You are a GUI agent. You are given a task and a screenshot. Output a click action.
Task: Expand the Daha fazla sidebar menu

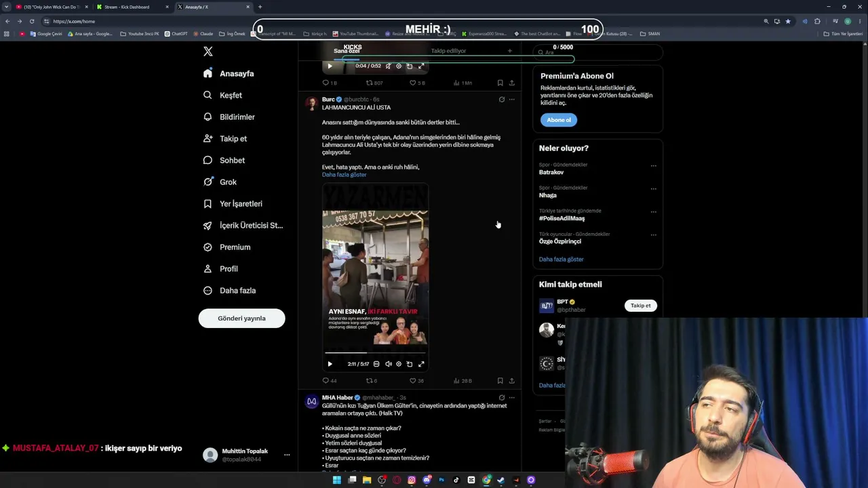pos(229,290)
